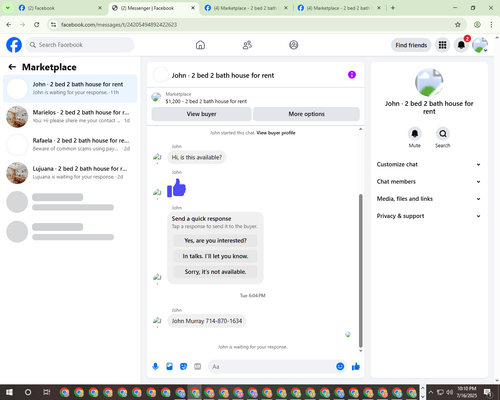Image resolution: width=500 pixels, height=400 pixels.
Task: Switch to the fourth tab, Marketplace 2 bed
Action: coord(339,8)
